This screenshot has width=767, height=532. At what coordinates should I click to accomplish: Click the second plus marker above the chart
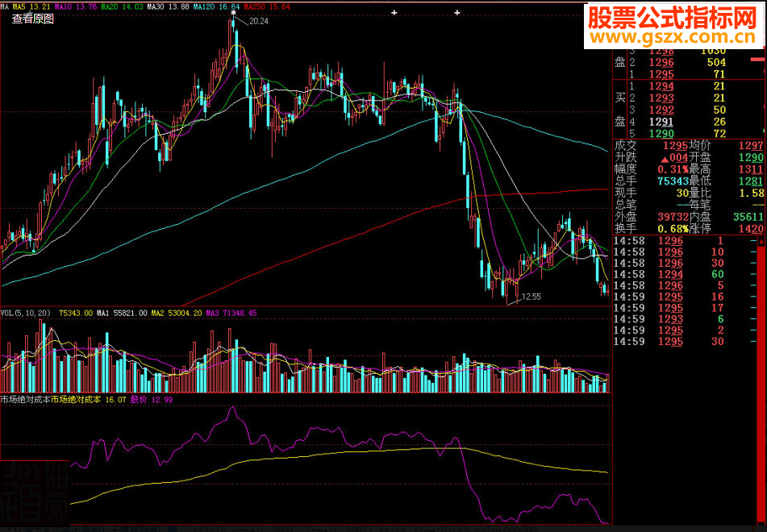[457, 13]
